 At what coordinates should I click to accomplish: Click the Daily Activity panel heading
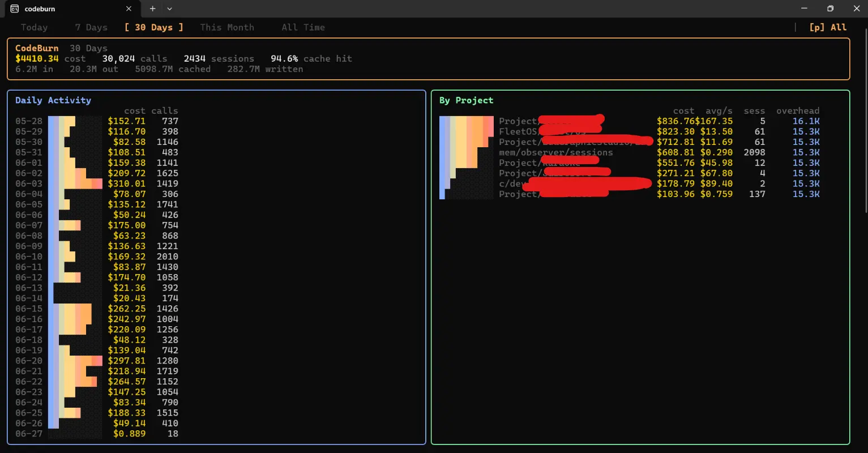pos(53,100)
